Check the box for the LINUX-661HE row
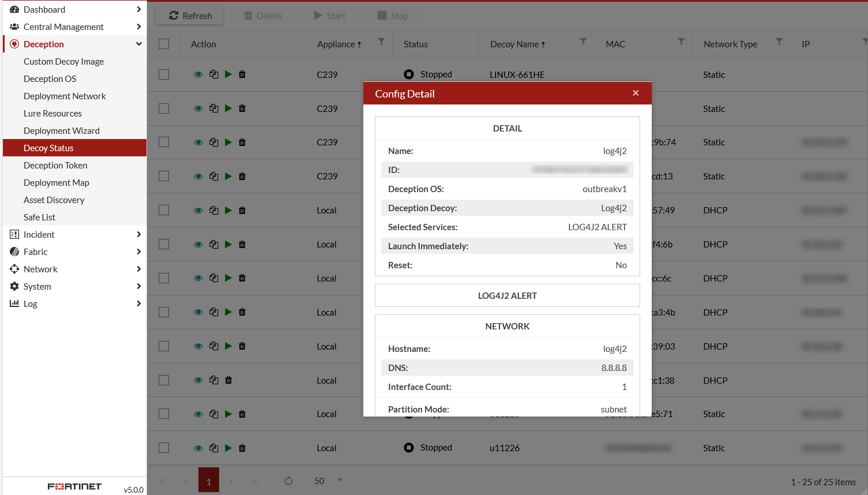The height and width of the screenshot is (495, 868). pos(164,74)
